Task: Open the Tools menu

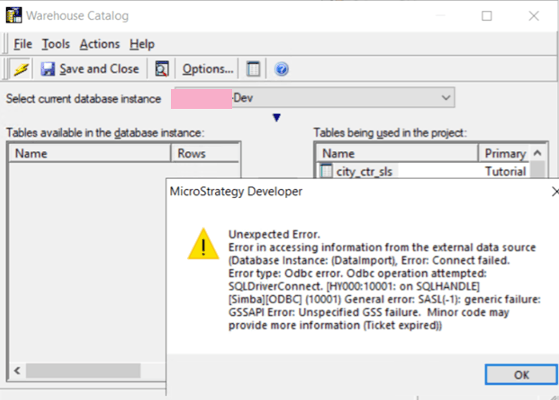Action: [56, 44]
